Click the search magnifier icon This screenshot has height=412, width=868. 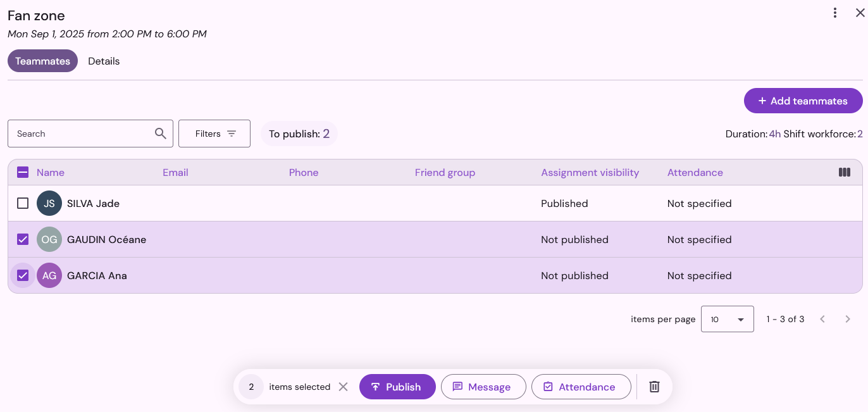(x=161, y=134)
